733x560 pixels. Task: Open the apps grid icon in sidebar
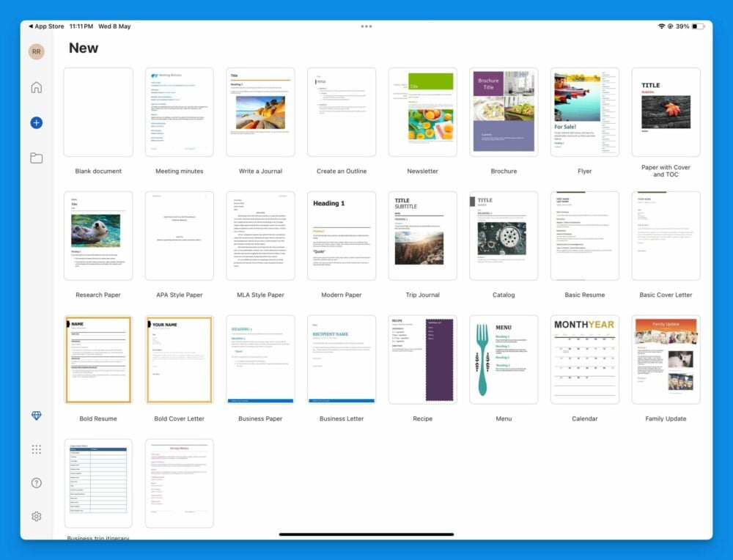click(37, 449)
